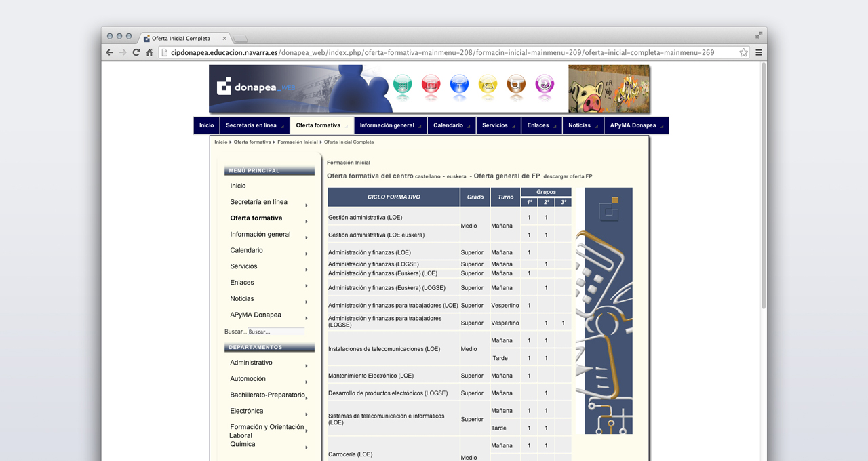Viewport: 868px width, 461px height.
Task: Open the Chrome hamburger menu
Action: coord(759,52)
